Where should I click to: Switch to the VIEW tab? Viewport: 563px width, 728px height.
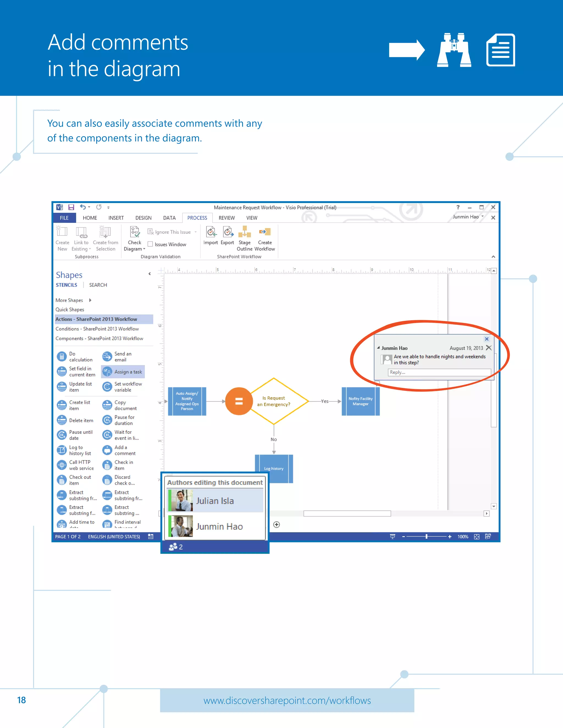(252, 218)
